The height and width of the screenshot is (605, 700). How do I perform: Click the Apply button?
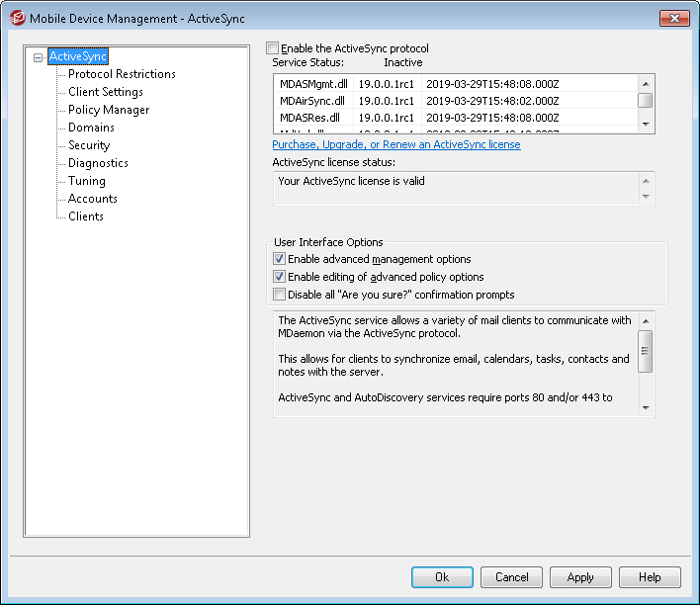tap(580, 577)
